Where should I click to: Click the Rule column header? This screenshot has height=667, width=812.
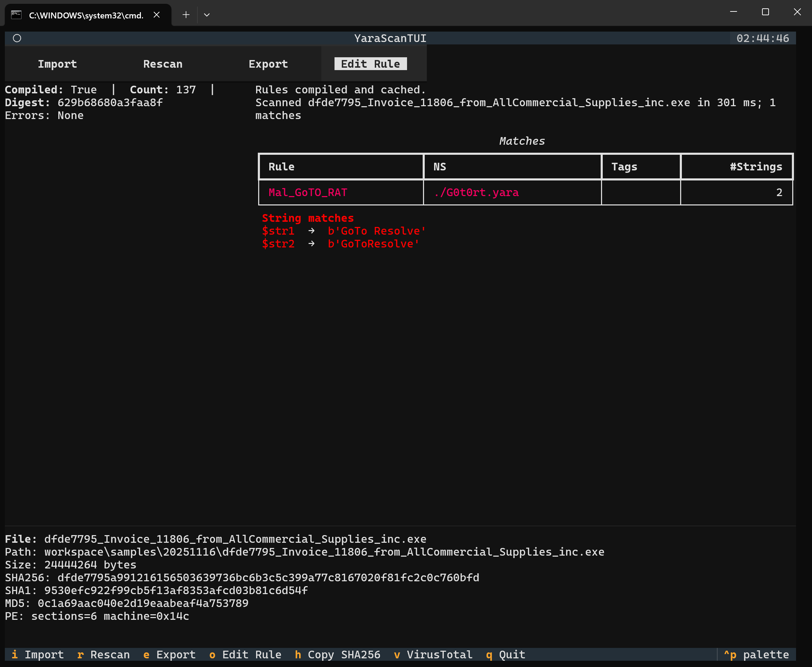click(x=281, y=166)
